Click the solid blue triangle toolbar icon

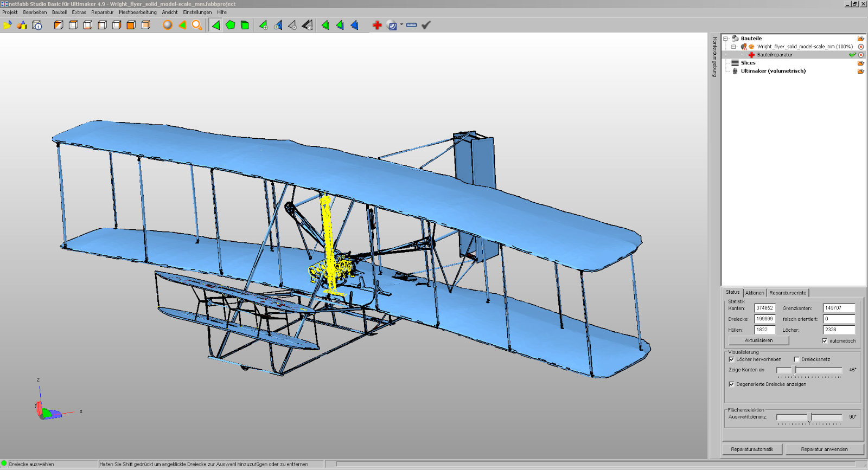tap(355, 25)
